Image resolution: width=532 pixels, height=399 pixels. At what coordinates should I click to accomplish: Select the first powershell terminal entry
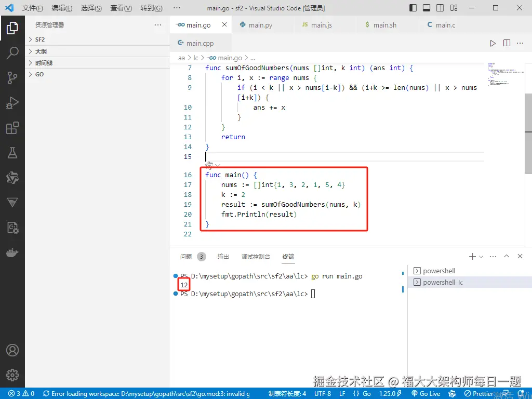(470, 271)
